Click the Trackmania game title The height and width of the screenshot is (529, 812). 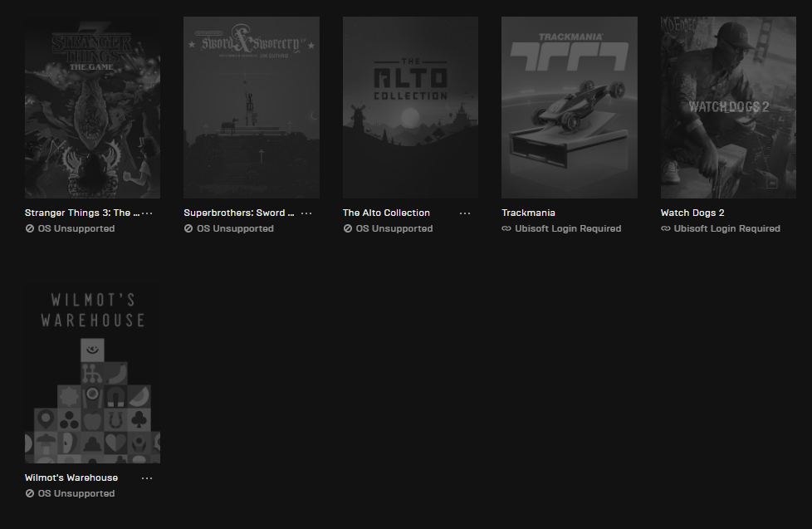coord(528,213)
